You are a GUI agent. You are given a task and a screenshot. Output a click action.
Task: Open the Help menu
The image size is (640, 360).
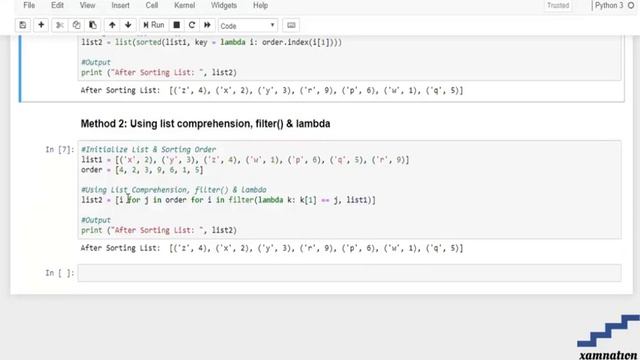coord(260,5)
